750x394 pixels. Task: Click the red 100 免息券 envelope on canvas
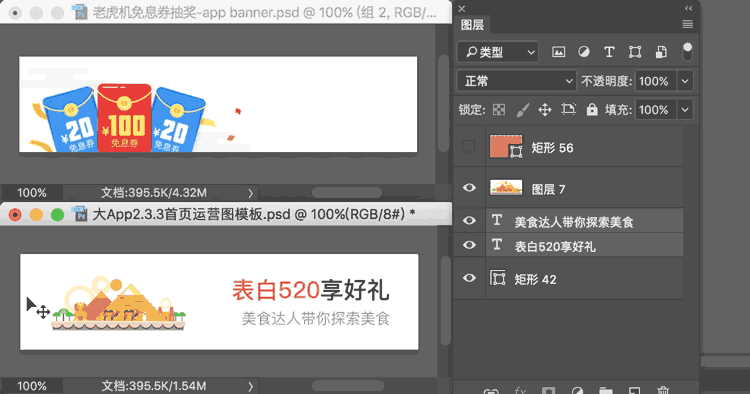[124, 118]
